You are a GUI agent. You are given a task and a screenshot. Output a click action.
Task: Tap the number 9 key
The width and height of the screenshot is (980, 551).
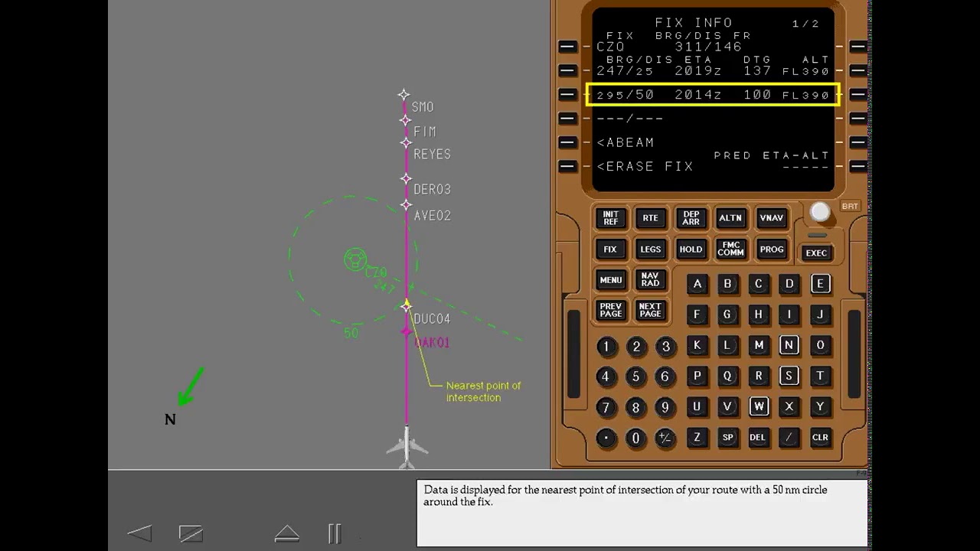click(665, 407)
